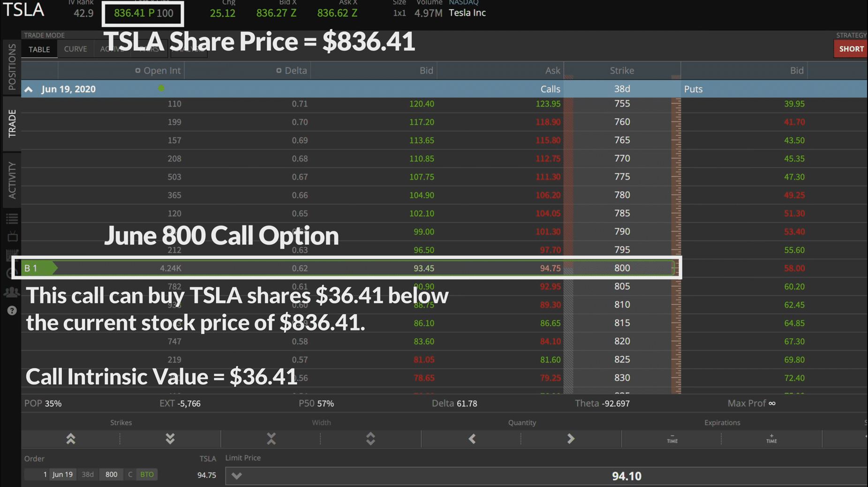Click the strikes move down double-chevron icon
Image resolution: width=868 pixels, height=487 pixels.
tap(170, 439)
